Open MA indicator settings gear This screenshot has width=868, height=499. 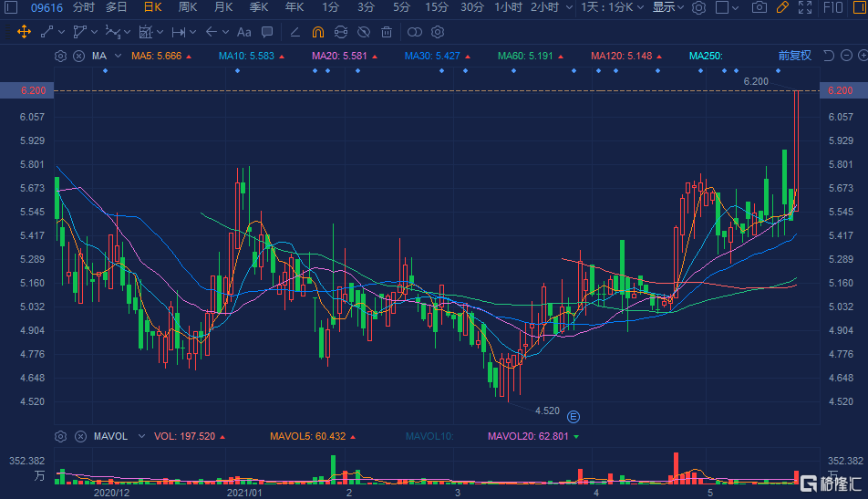(x=60, y=56)
